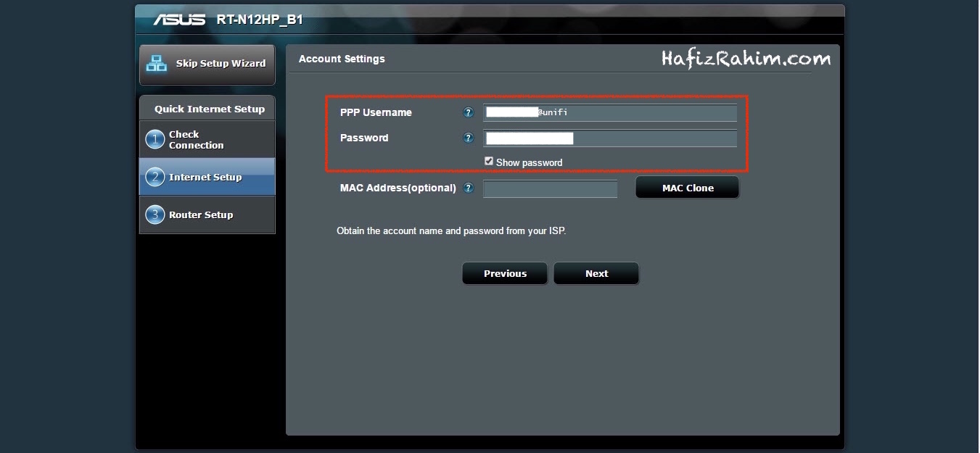Open help icon for MAC Address(optional)
The height and width of the screenshot is (453, 980).
pos(469,188)
